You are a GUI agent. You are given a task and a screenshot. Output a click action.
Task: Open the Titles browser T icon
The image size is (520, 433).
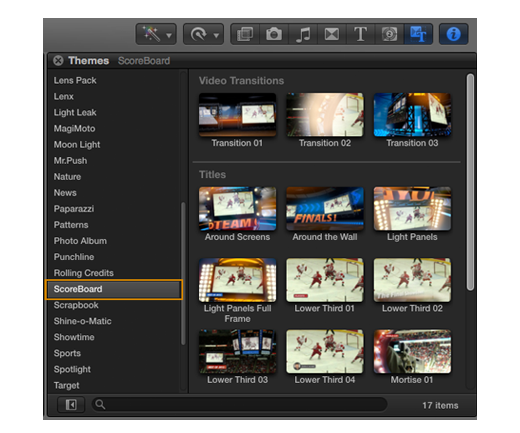[360, 34]
